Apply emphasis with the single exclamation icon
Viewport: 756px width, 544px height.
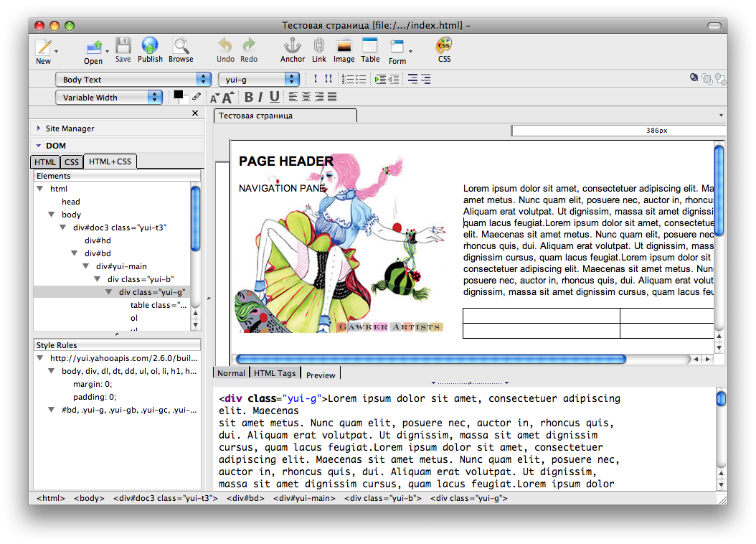(x=316, y=79)
